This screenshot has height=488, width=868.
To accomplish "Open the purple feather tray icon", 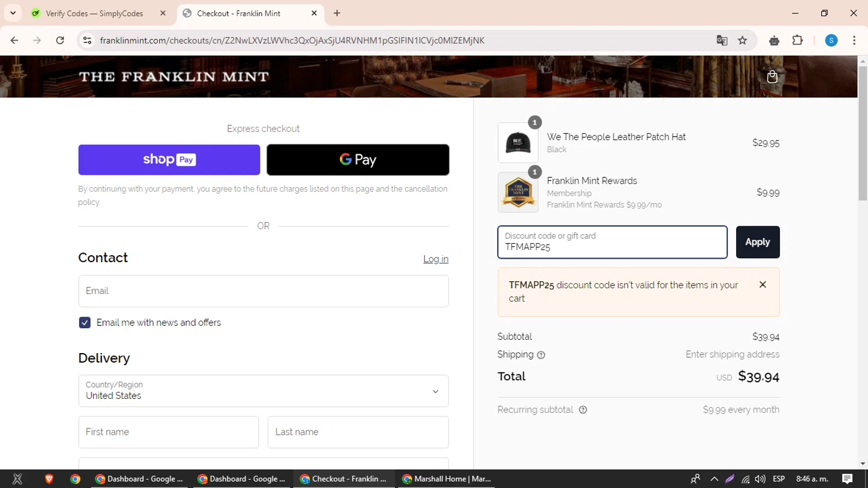I will pyautogui.click(x=730, y=479).
